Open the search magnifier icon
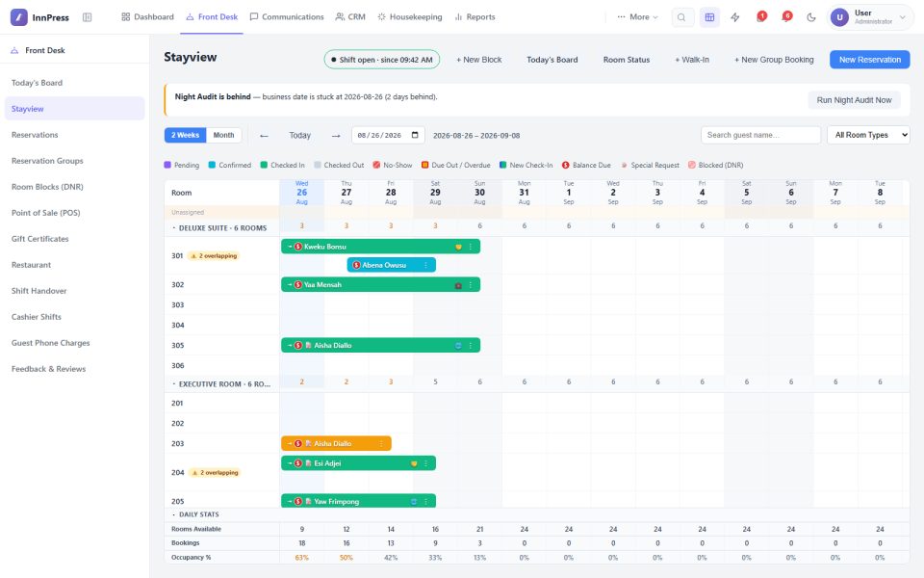The width and height of the screenshot is (924, 578). (681, 17)
